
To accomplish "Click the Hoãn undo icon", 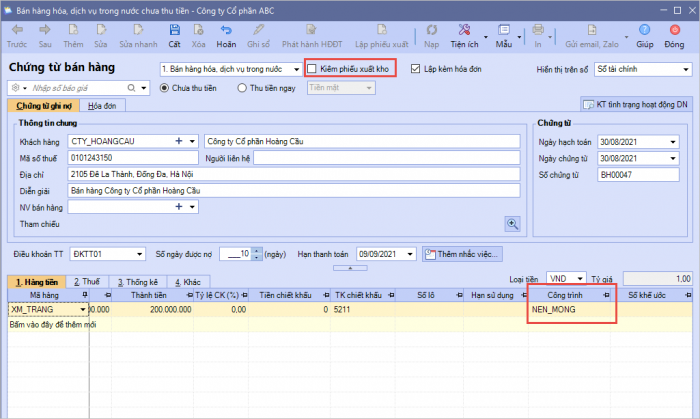I will coord(227,31).
